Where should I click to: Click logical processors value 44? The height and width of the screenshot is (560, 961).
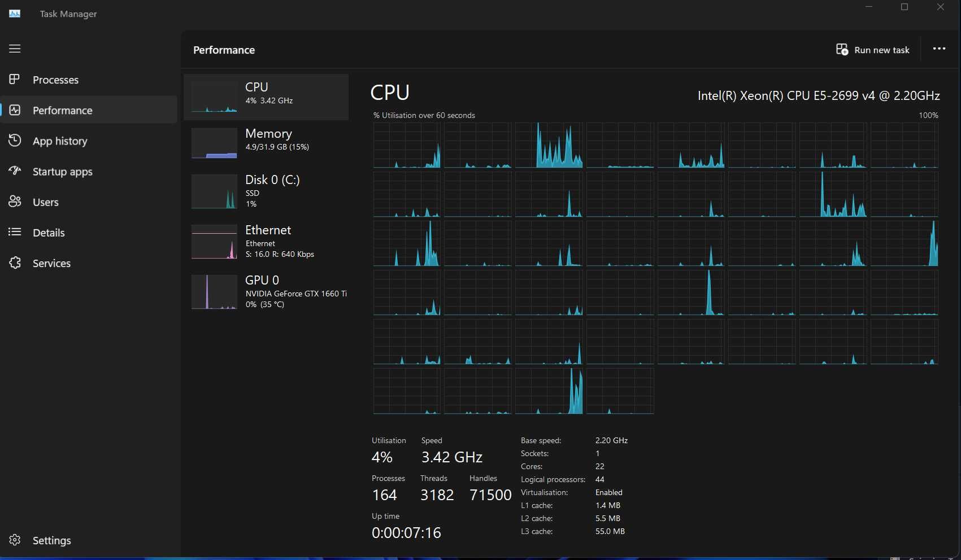[600, 479]
